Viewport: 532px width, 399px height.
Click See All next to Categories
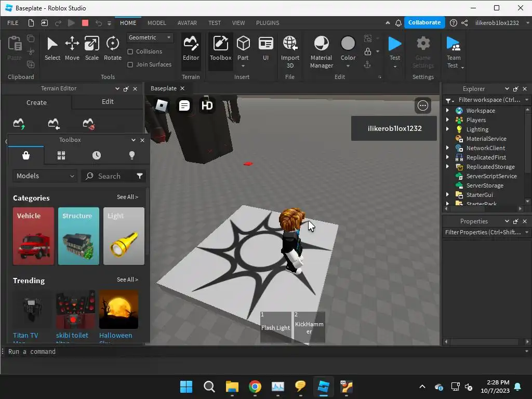[127, 197]
